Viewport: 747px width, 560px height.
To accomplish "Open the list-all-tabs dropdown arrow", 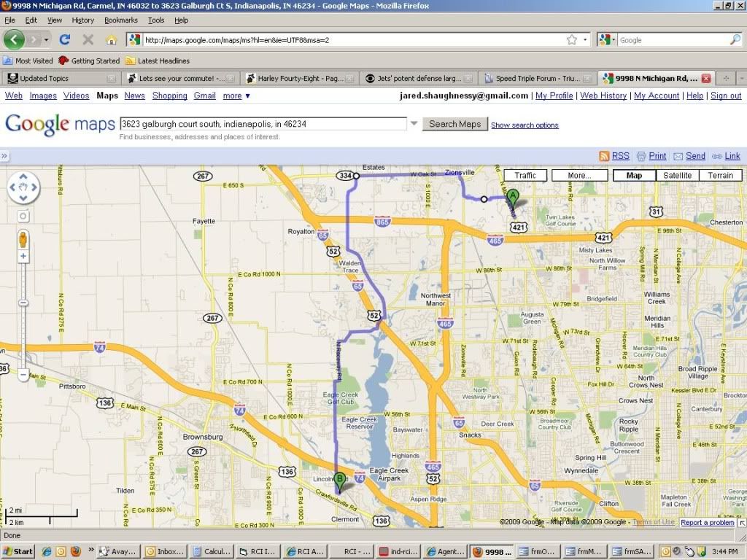I will click(x=741, y=78).
